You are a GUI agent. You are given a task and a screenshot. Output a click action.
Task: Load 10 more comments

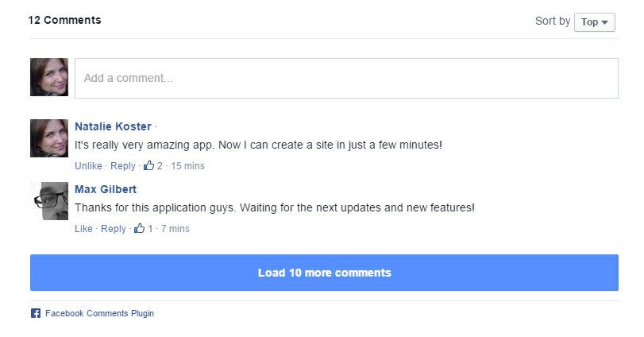324,273
